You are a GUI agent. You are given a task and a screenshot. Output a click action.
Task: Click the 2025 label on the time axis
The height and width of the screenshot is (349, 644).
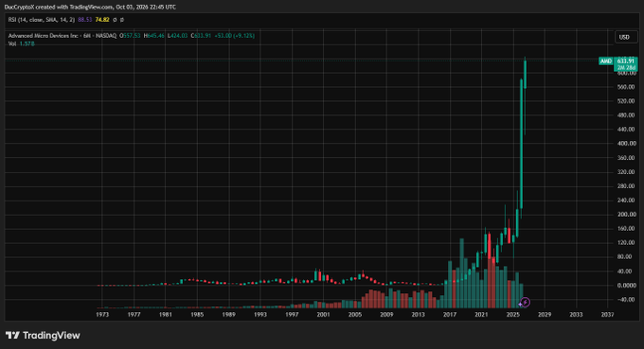coord(512,315)
